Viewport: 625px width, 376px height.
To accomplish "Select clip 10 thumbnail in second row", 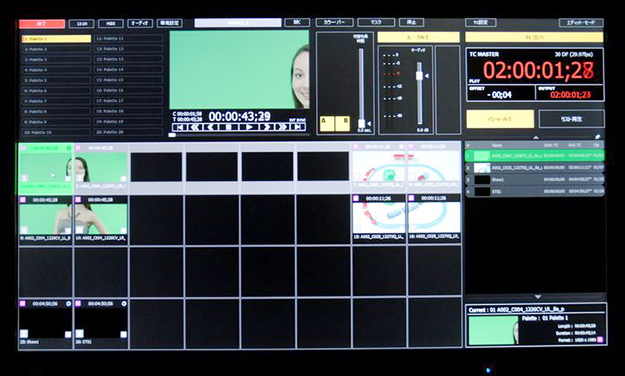I will [101, 219].
